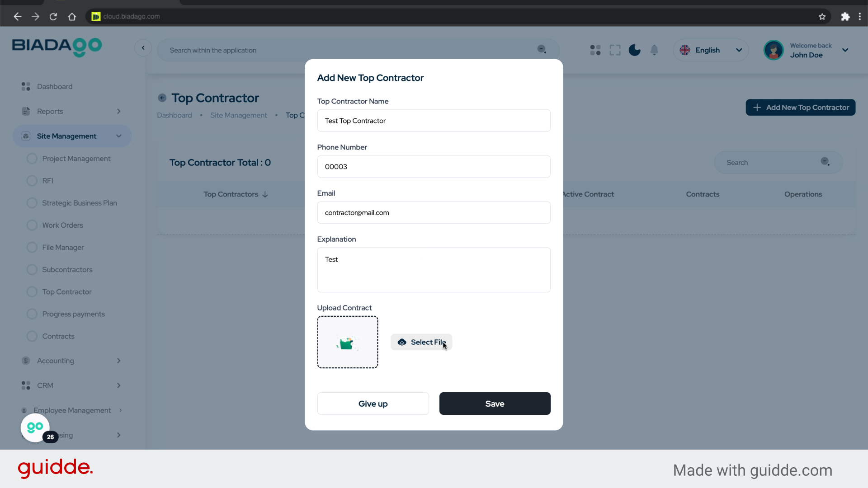Image resolution: width=868 pixels, height=488 pixels.
Task: Expand the CRM sidebar section
Action: pos(118,385)
